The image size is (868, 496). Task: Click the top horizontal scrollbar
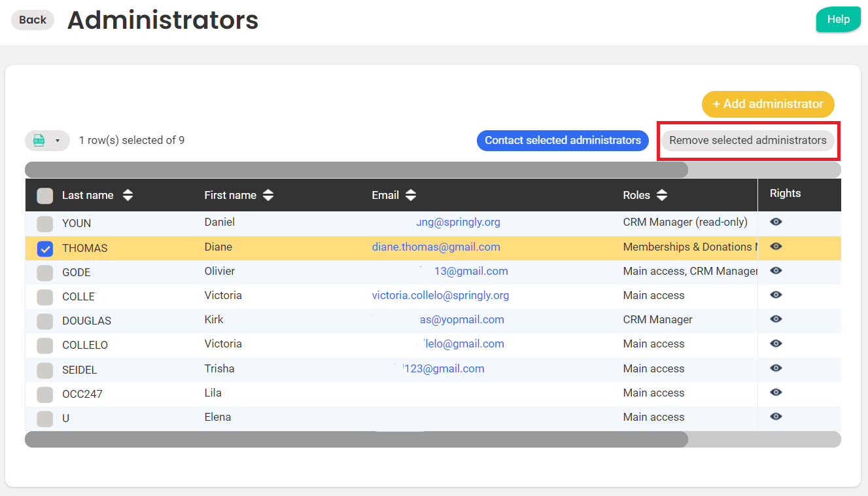pos(356,170)
